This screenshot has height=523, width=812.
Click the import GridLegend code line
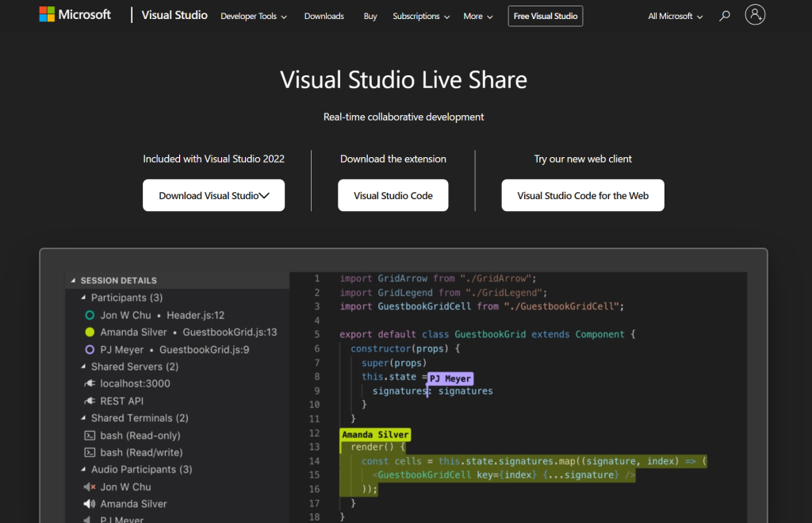[x=443, y=293]
